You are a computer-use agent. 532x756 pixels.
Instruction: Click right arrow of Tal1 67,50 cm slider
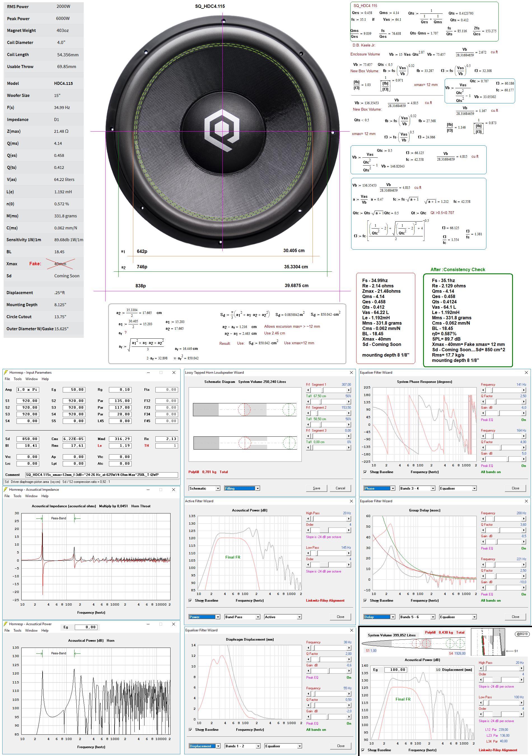click(349, 401)
